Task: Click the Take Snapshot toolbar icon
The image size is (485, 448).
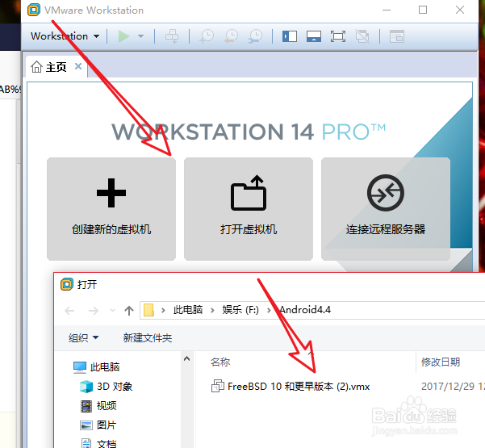Action: (207, 36)
